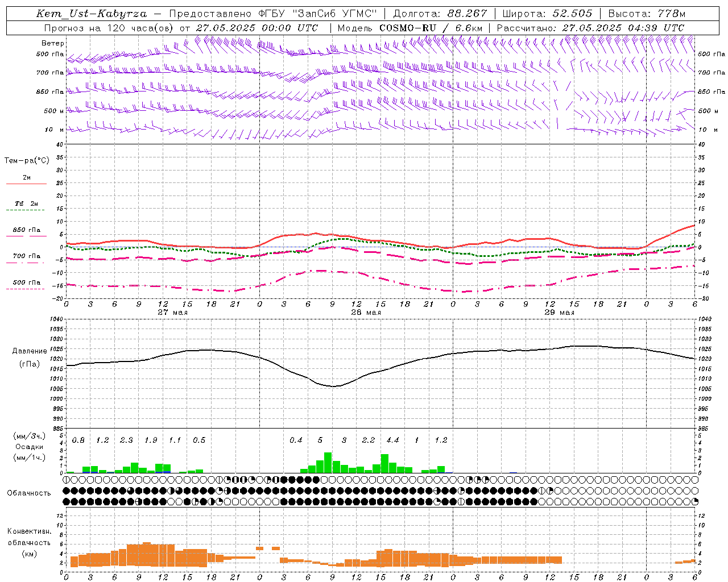
Task: Click the '27 мая' date label
Action: pos(173,313)
